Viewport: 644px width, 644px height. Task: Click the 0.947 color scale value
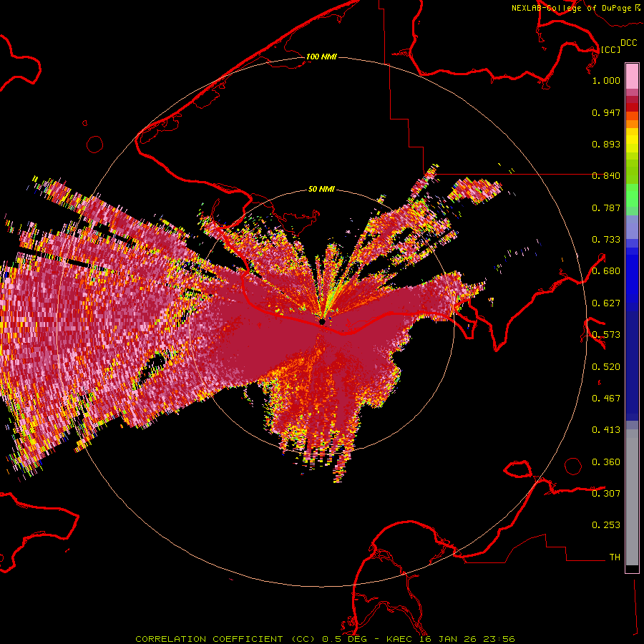pos(606,112)
